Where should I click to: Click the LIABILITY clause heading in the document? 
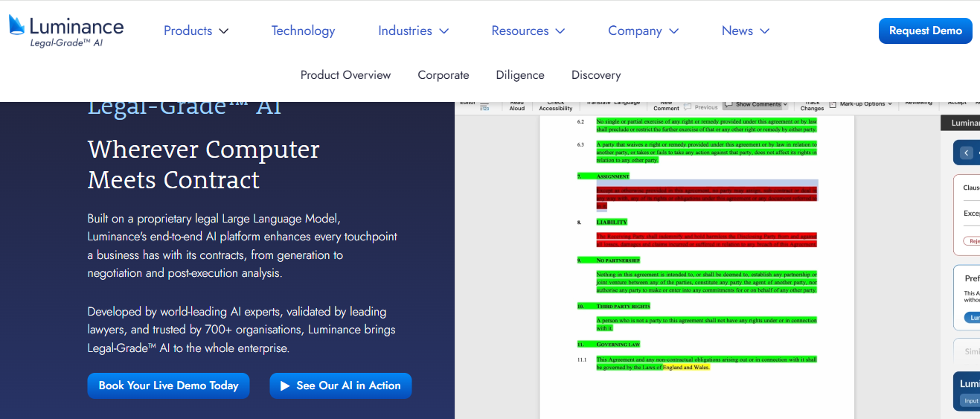pyautogui.click(x=612, y=222)
